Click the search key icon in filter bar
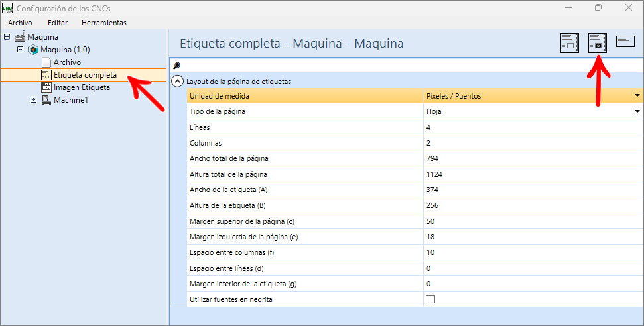Screen dimensions: 644x326 pos(177,65)
